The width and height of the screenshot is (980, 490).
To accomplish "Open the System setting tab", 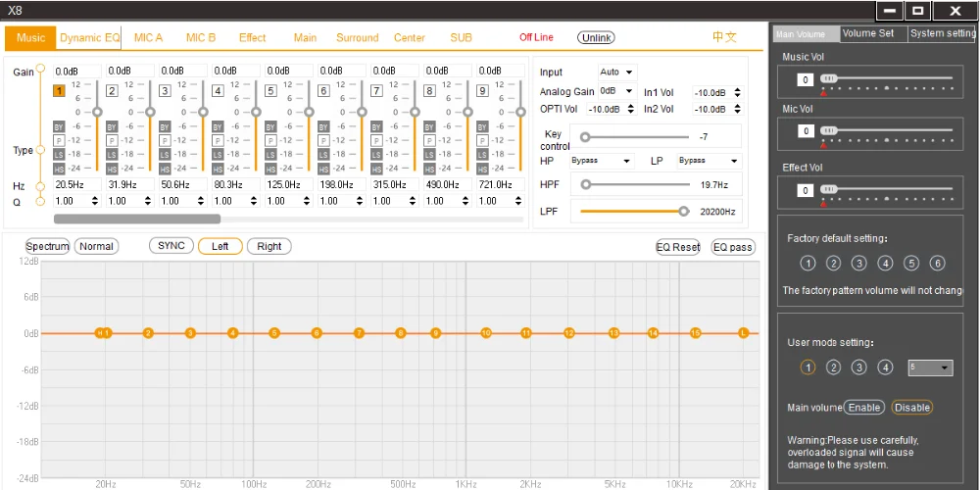I will 942,33.
